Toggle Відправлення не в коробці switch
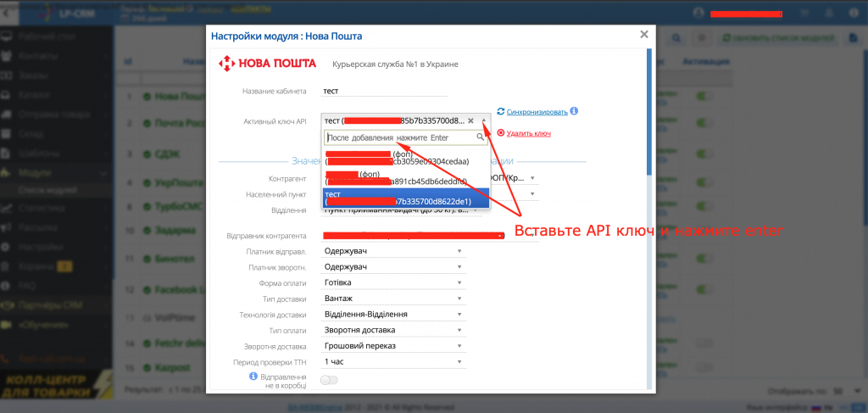 330,380
